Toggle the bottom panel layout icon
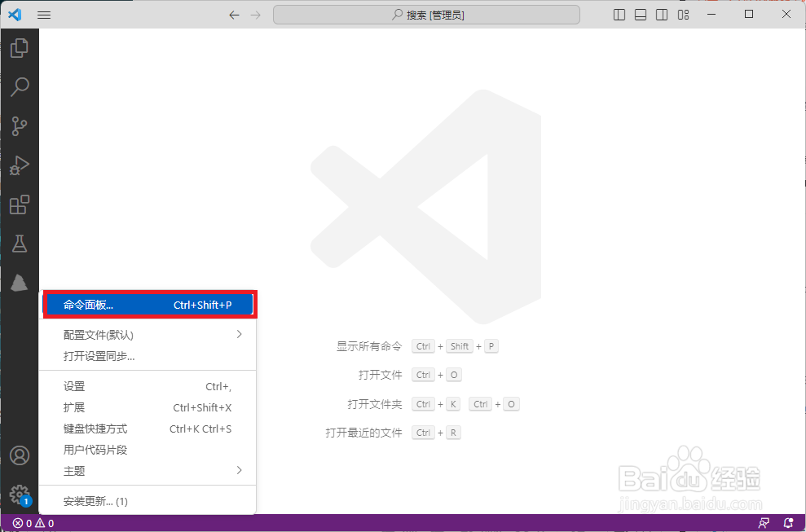This screenshot has width=806, height=532. tap(641, 15)
